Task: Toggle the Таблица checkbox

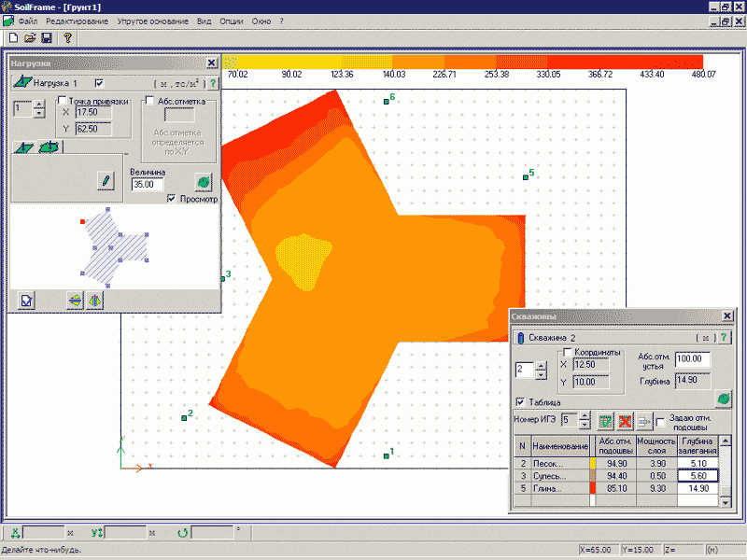Action: tap(520, 402)
